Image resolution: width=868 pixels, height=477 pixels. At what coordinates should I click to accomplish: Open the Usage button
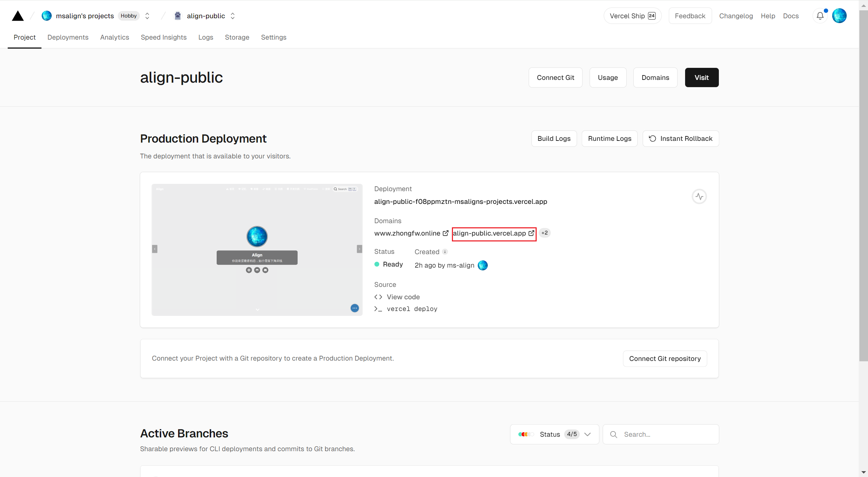point(608,77)
